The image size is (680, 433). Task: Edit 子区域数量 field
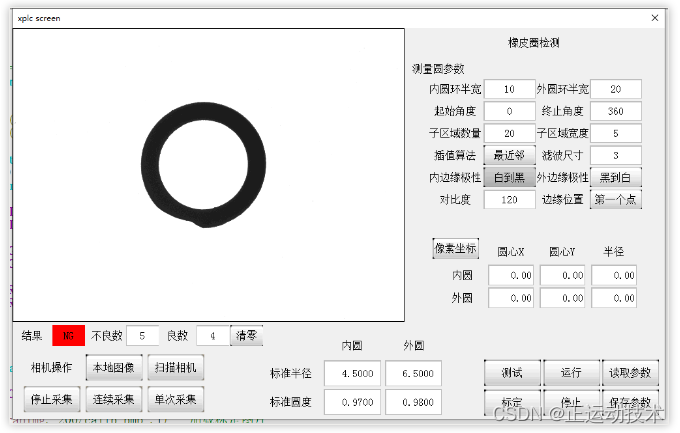(509, 133)
